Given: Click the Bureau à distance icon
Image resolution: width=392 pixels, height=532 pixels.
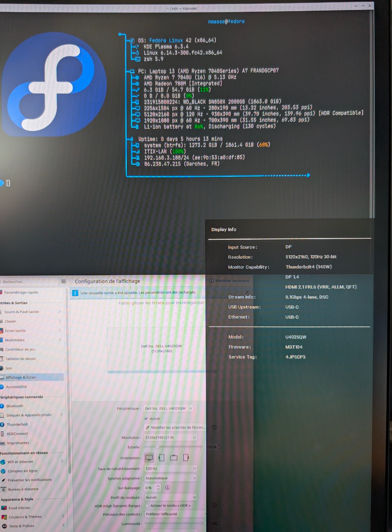Looking at the screenshot, I should [x=3, y=489].
